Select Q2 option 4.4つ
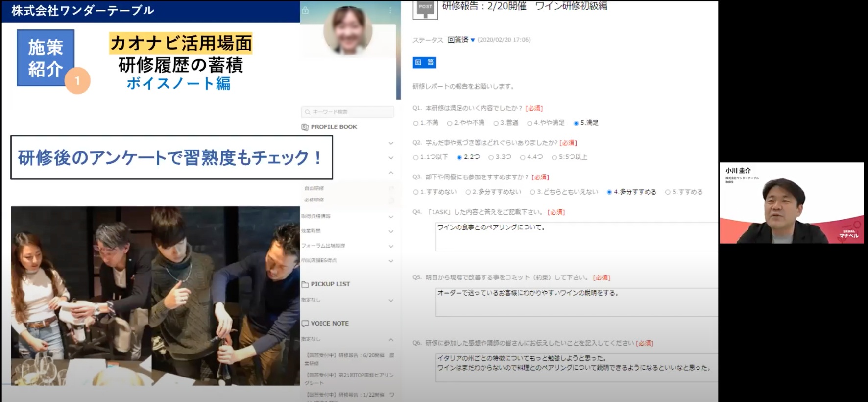The height and width of the screenshot is (402, 868). tap(523, 157)
